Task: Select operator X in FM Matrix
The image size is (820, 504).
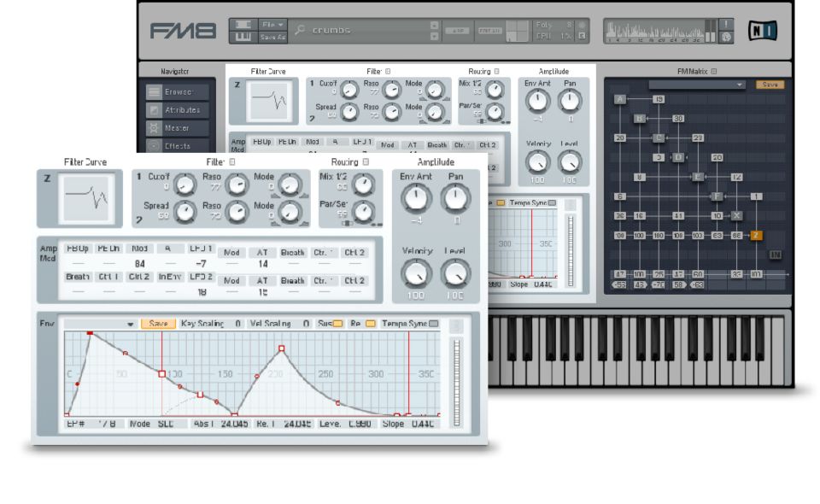Action: click(x=737, y=215)
